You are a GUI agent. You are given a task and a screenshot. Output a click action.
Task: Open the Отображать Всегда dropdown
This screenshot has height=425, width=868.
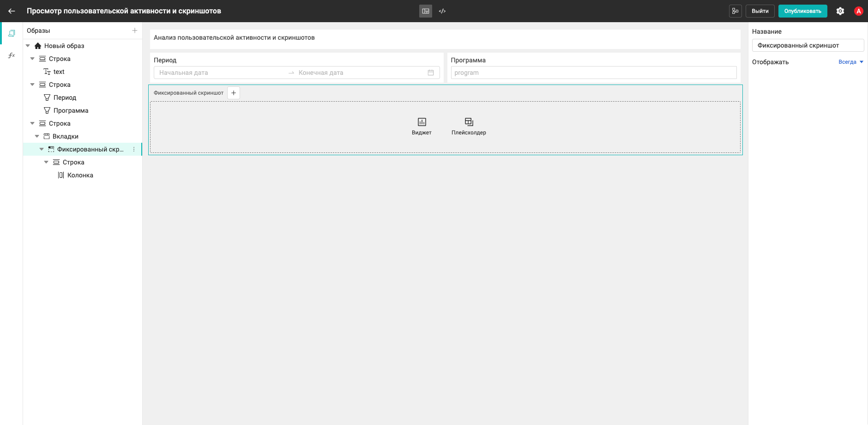pos(851,62)
